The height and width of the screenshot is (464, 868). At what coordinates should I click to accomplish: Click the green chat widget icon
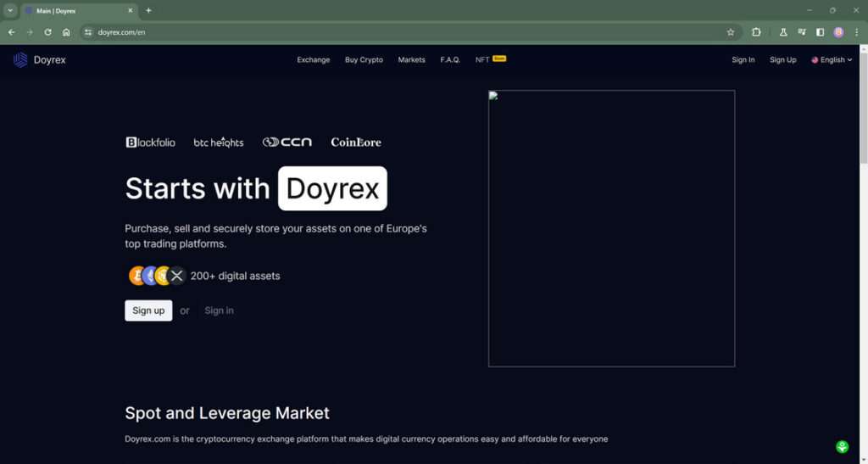click(842, 447)
